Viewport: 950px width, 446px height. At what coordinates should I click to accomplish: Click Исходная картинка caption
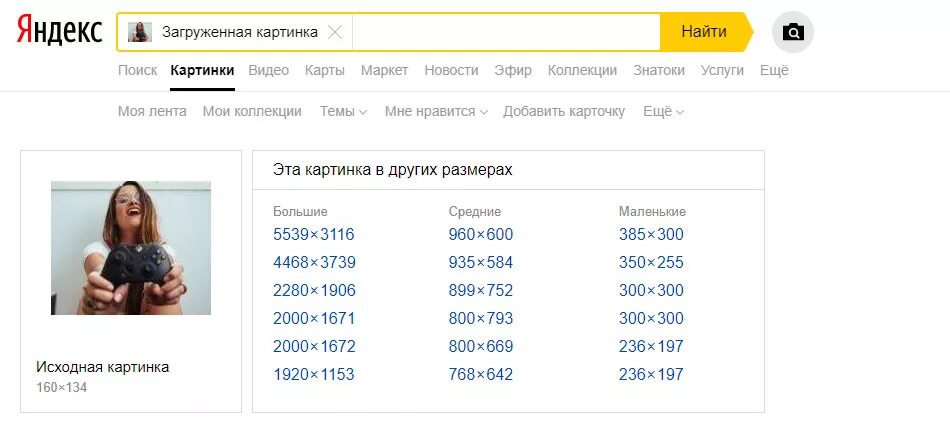[102, 367]
